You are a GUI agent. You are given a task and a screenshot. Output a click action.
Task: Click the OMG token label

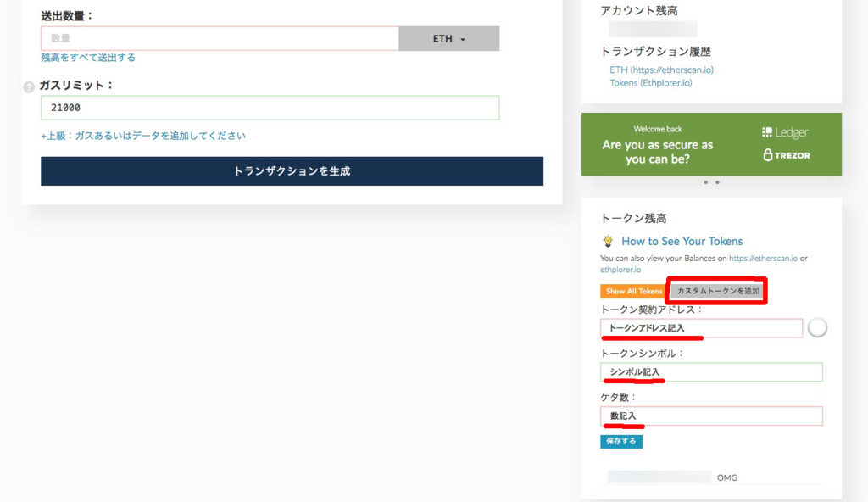point(726,477)
